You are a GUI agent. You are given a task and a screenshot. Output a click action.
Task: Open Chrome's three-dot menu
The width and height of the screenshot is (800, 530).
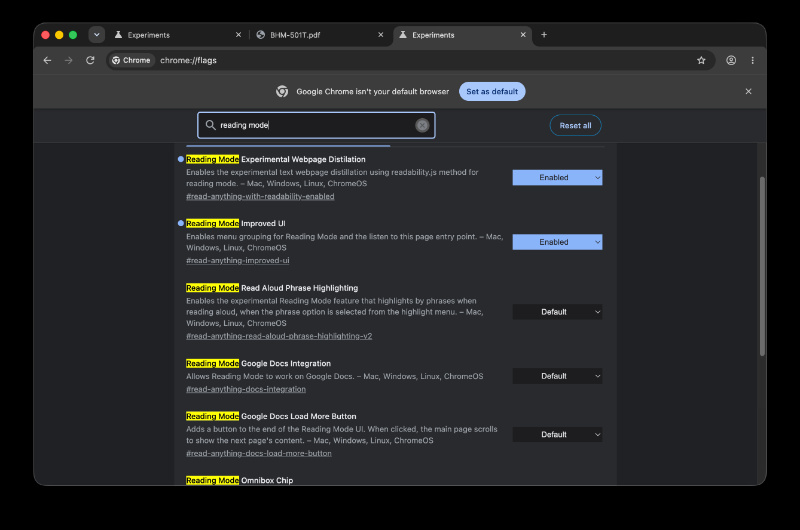point(752,60)
